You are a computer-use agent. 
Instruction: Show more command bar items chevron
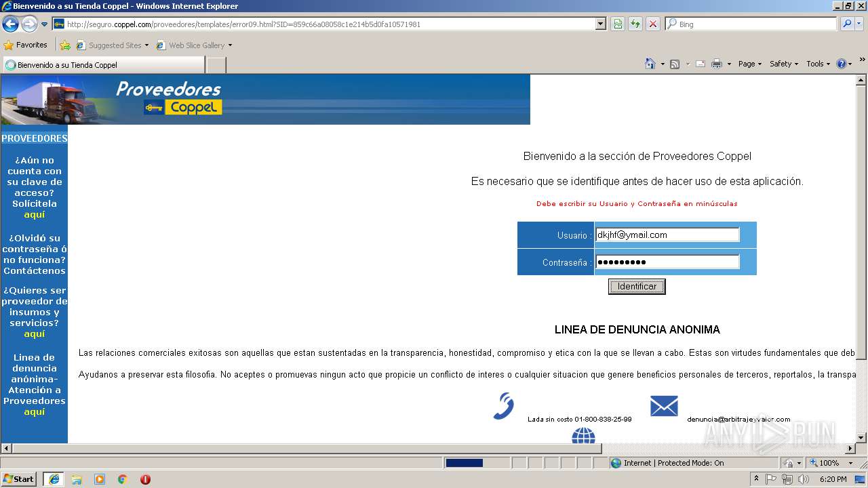tap(862, 60)
